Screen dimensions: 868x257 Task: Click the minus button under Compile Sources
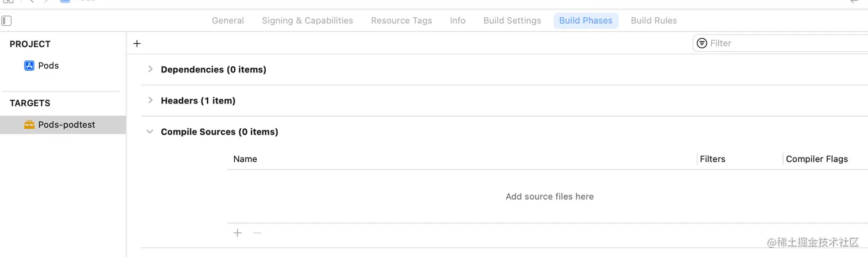coord(257,233)
